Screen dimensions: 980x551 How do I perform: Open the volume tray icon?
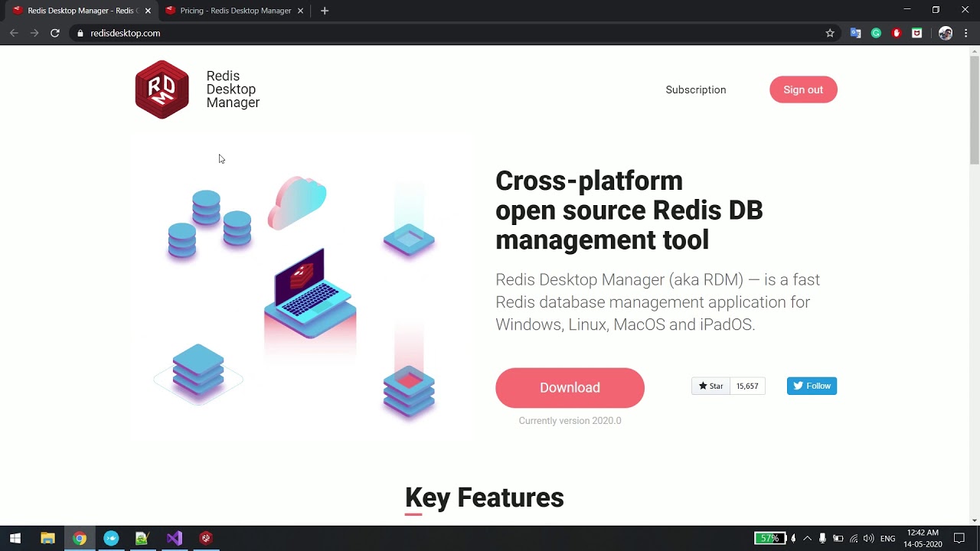pos(869,539)
